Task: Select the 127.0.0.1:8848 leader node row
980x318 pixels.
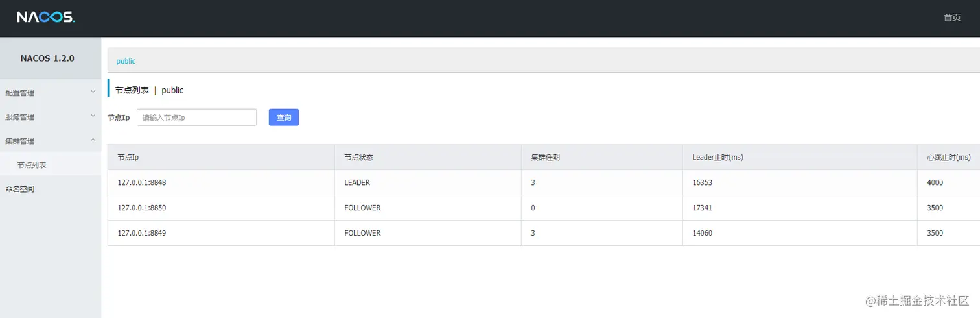Action: (x=142, y=183)
